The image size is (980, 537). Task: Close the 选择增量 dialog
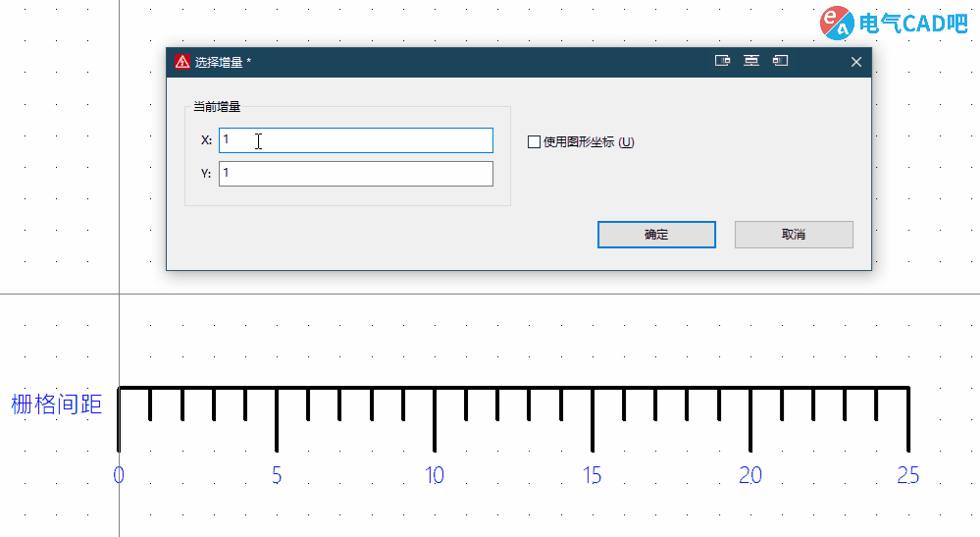tap(856, 62)
